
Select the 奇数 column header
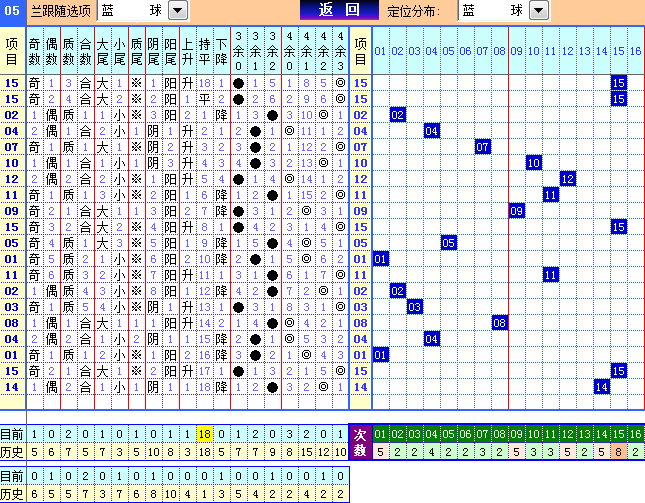click(x=35, y=51)
